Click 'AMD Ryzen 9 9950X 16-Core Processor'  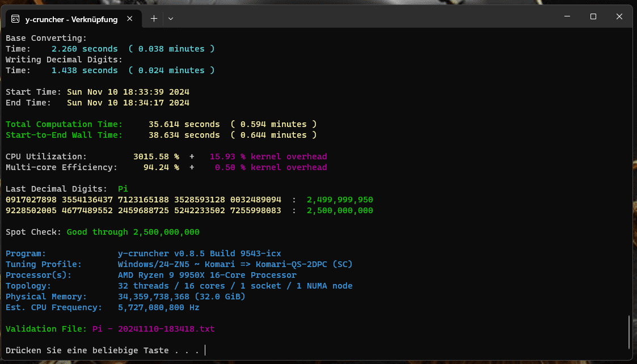click(207, 275)
